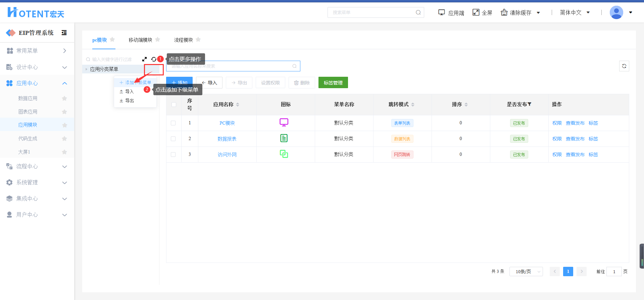
Task: Click the star next to 数据应用
Action: click(64, 98)
